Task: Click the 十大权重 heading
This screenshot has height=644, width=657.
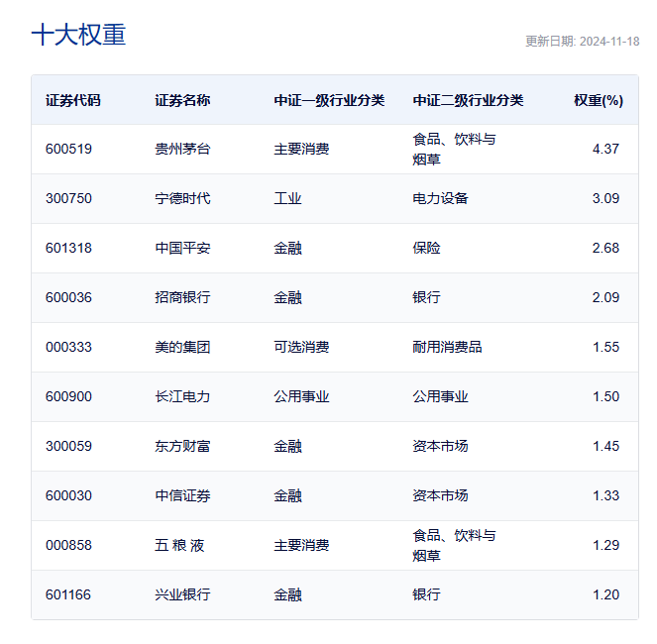Action: click(x=78, y=35)
